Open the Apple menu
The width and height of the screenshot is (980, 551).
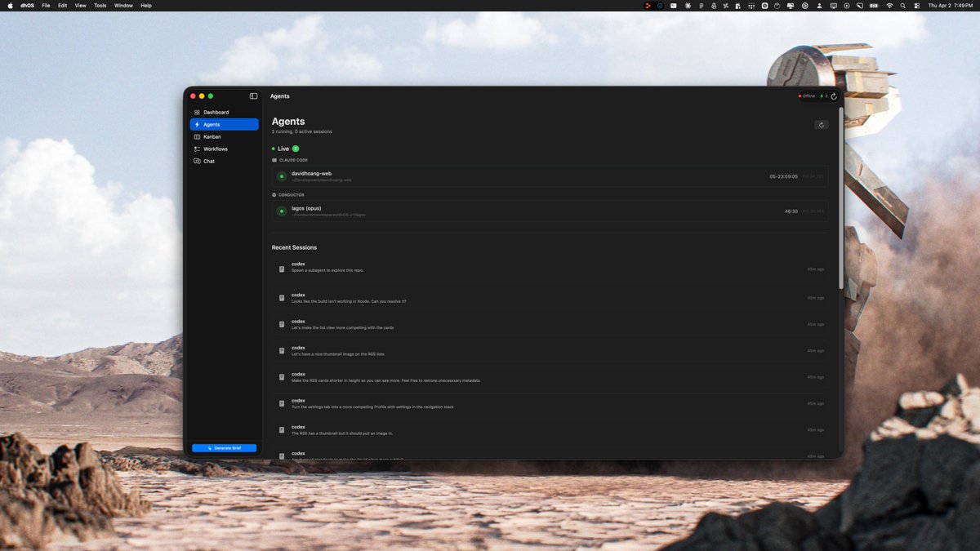pyautogui.click(x=10, y=5)
